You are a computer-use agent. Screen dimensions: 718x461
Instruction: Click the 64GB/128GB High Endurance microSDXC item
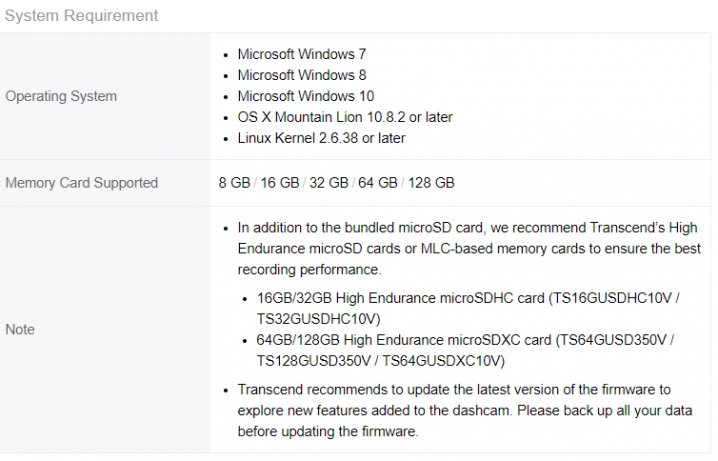465,350
